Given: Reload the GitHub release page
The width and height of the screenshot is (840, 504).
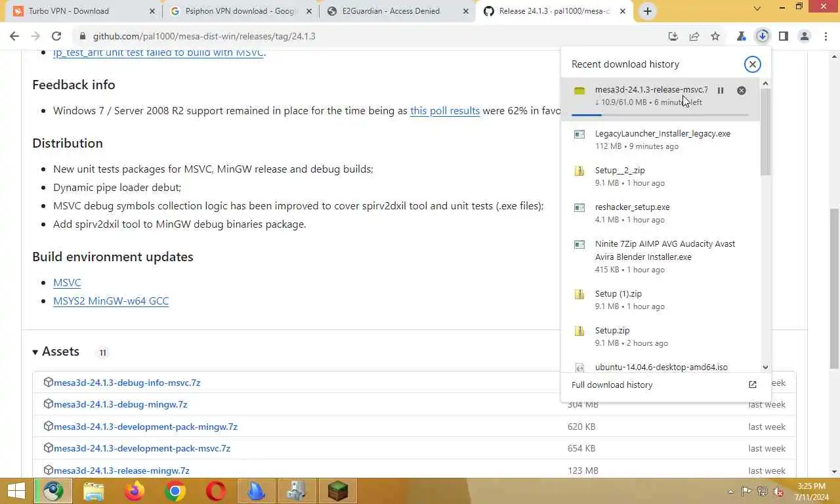Looking at the screenshot, I should click(x=56, y=36).
